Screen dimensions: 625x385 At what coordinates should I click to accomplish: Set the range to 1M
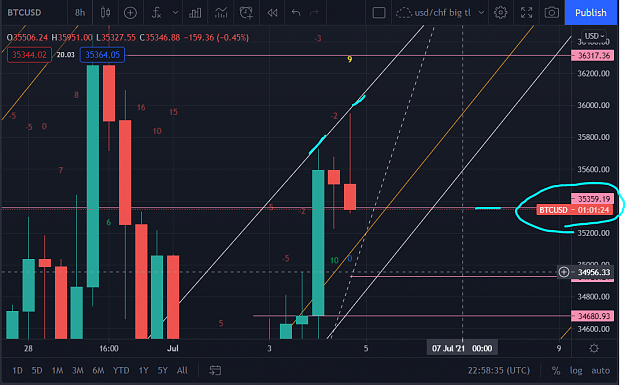tap(57, 371)
